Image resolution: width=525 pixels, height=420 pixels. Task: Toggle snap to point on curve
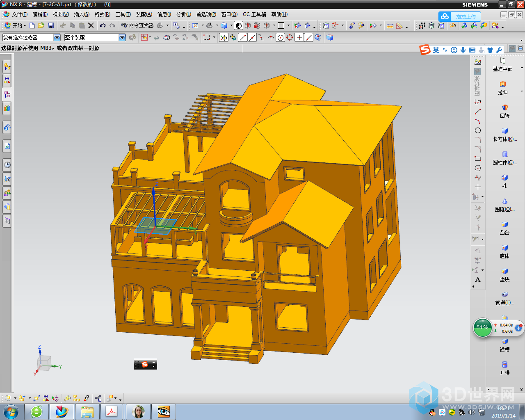click(308, 38)
